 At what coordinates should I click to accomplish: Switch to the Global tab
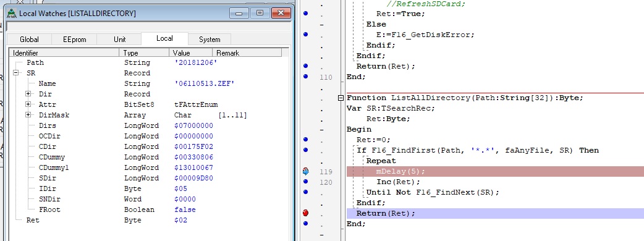coord(29,40)
